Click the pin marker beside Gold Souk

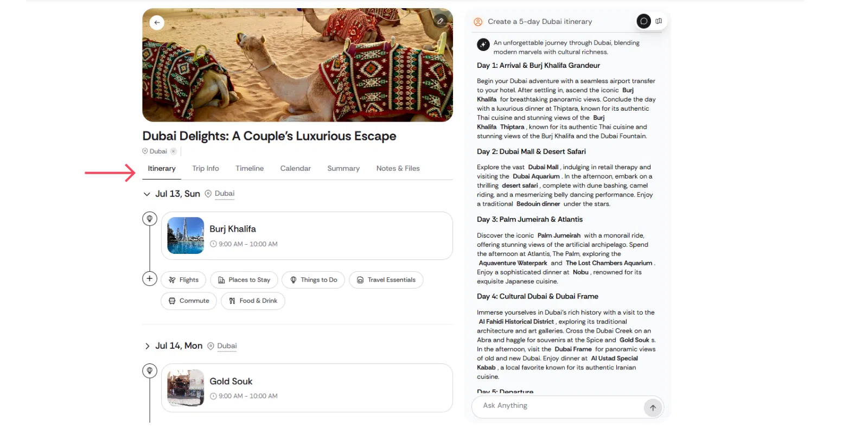150,371
